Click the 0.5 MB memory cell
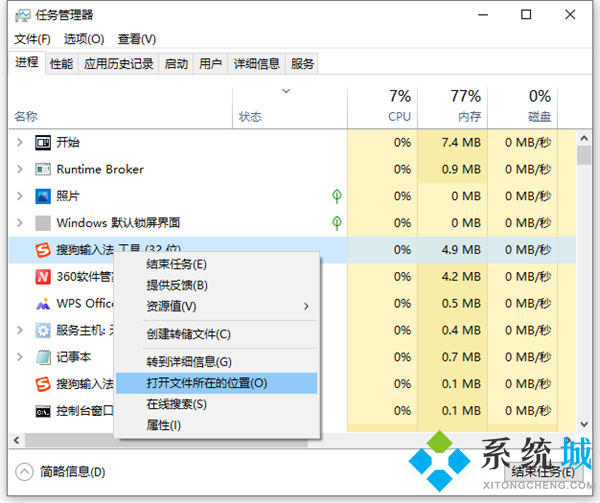The image size is (600, 503). click(x=452, y=304)
